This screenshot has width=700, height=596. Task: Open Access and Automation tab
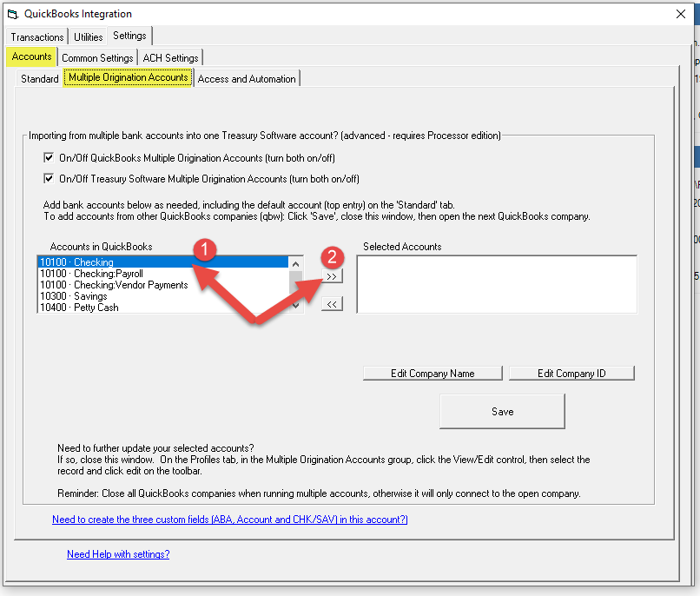[x=247, y=79]
